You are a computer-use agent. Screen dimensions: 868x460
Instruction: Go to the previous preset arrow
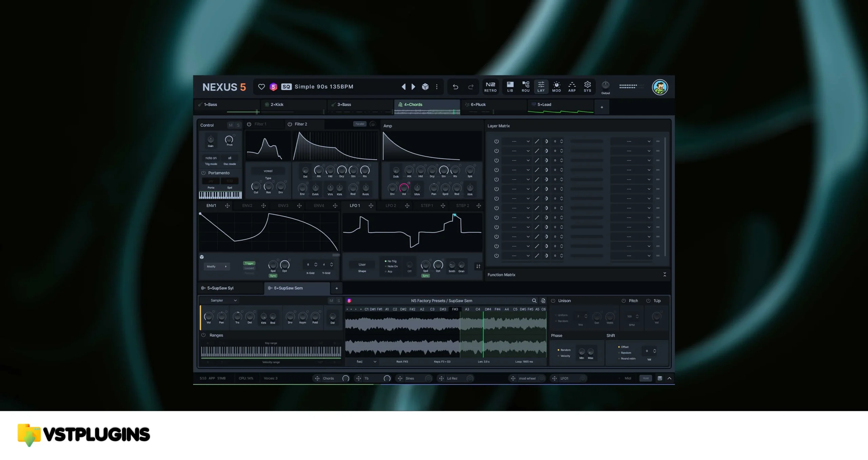tap(403, 87)
